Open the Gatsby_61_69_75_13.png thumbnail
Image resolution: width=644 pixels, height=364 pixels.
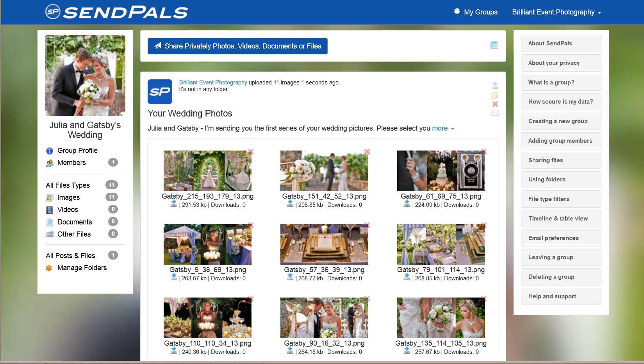(x=441, y=171)
